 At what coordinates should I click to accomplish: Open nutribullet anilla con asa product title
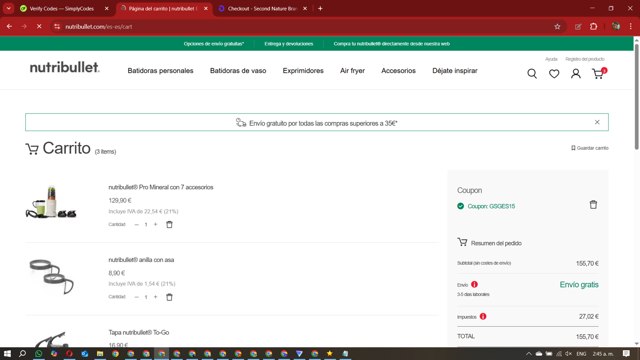[x=141, y=260]
